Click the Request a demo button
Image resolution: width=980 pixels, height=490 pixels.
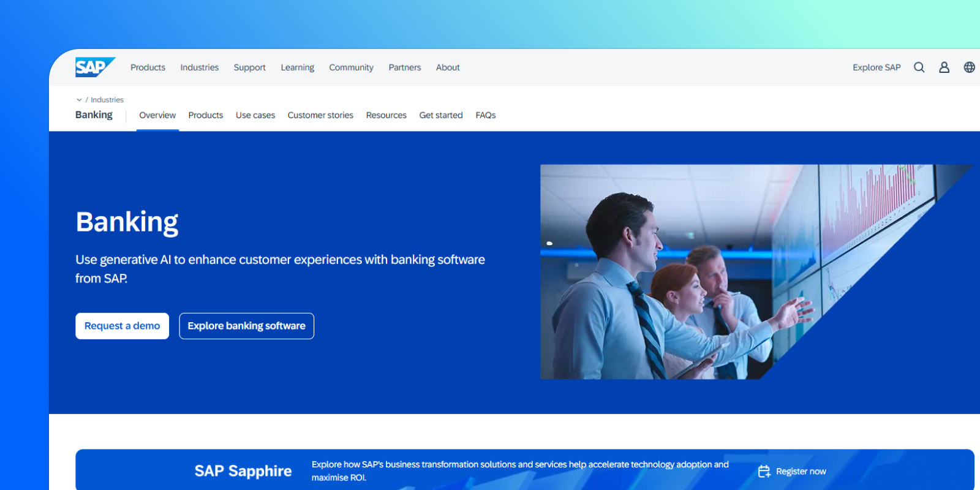click(122, 326)
